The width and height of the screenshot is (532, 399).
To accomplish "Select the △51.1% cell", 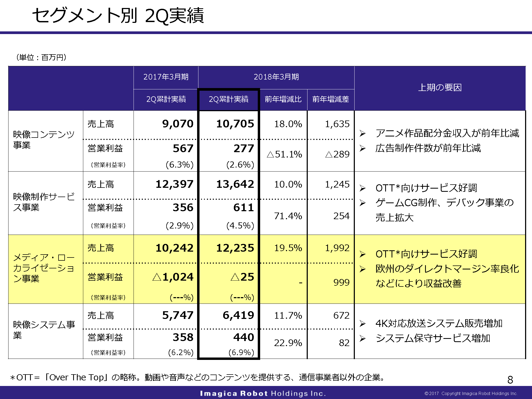I will coord(284,154).
